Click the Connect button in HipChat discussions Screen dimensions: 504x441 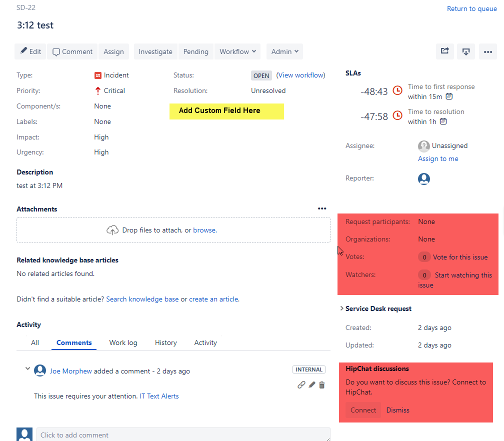(x=362, y=410)
